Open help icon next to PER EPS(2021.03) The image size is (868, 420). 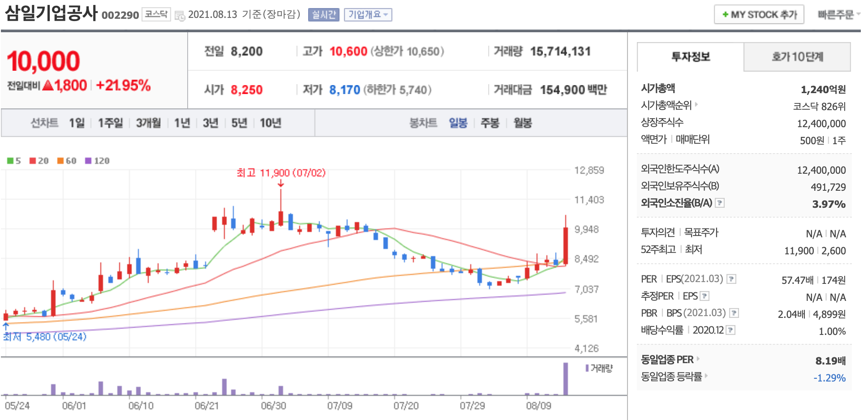[731, 279]
